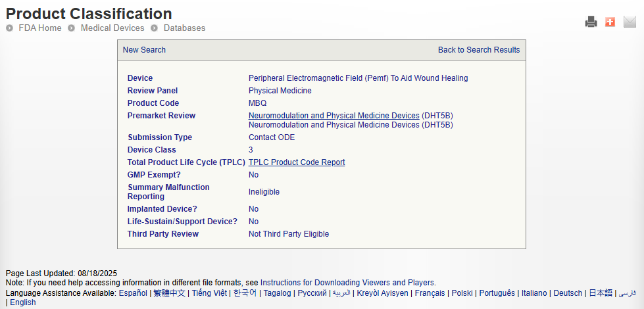Open the FDA Home breadcrumb
This screenshot has height=309, width=644.
point(40,28)
